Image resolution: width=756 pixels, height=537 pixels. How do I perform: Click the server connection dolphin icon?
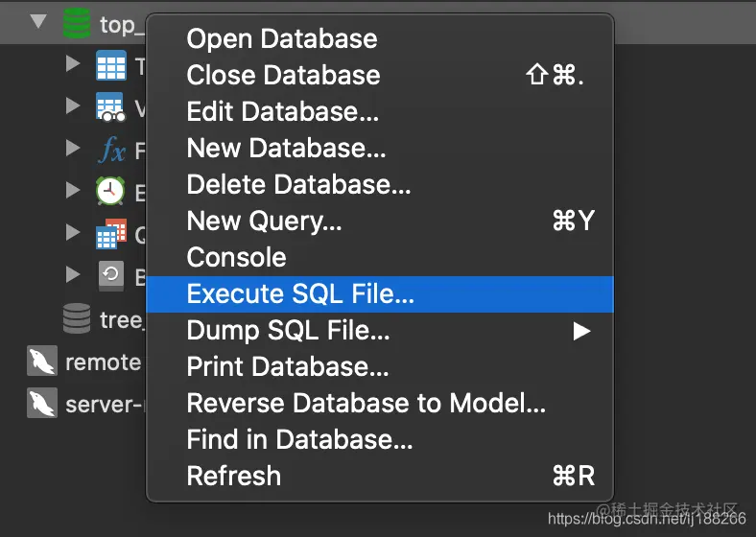(x=42, y=403)
